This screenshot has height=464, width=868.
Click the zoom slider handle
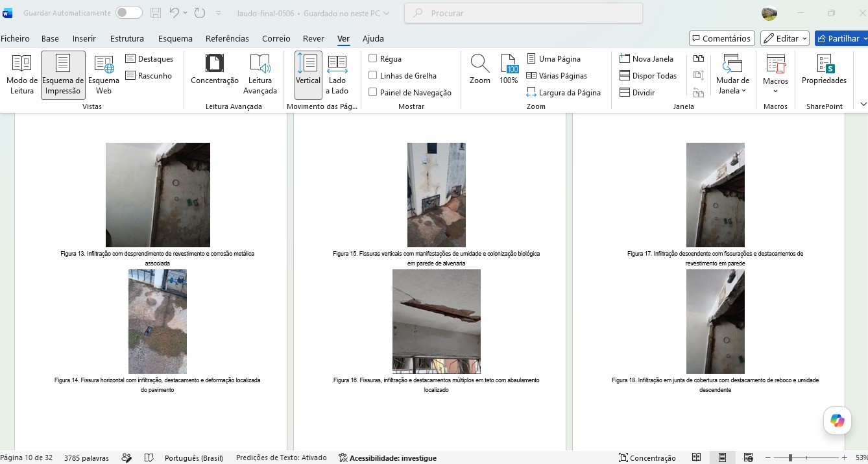coord(790,458)
